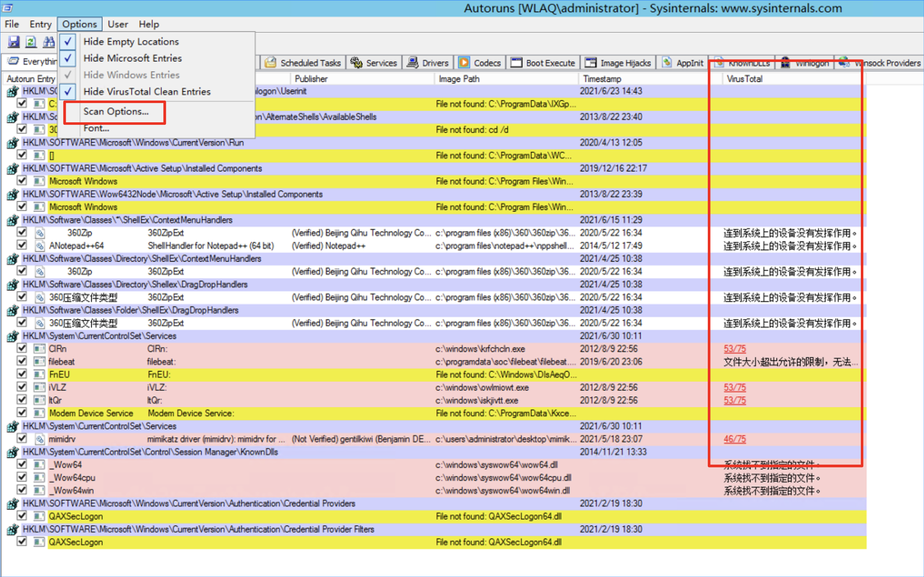Click the binoculars Find icon
Screen dimensions: 924x577
49,41
